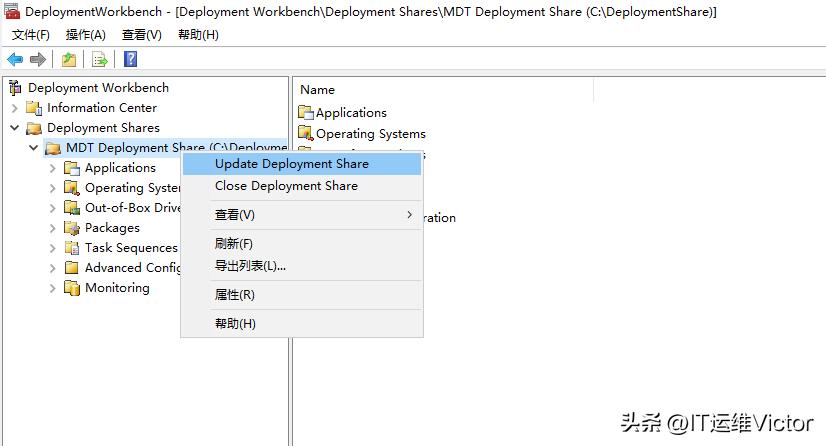
Task: Select the Advanced Configuration label in the tree
Action: tap(133, 268)
